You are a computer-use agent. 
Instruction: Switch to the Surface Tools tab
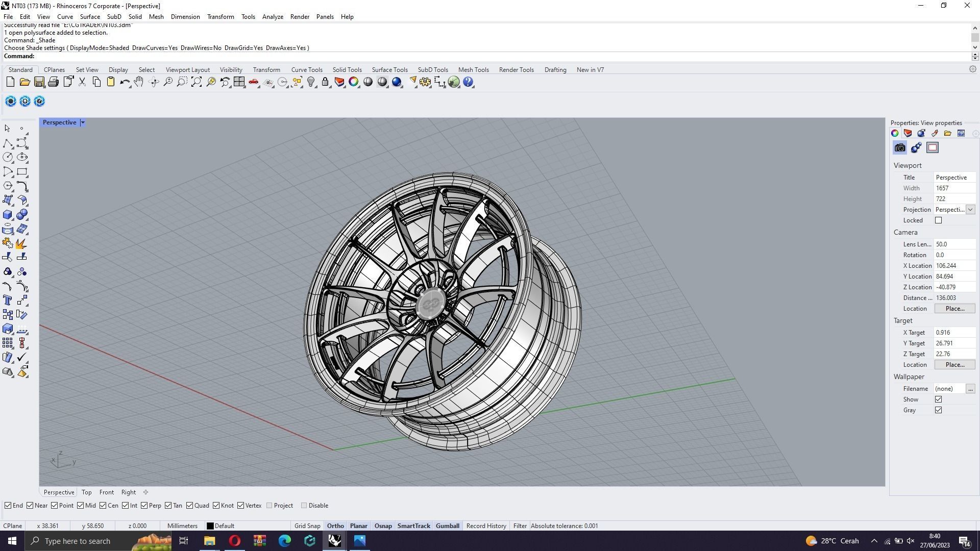[x=389, y=70]
